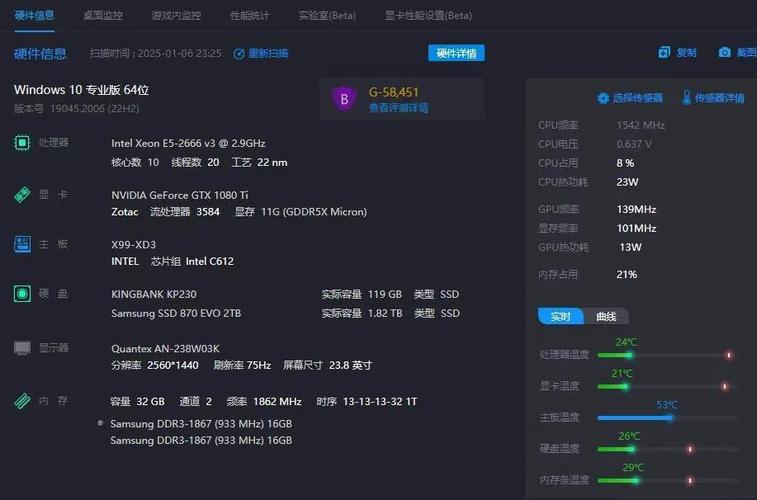757x500 pixels.
Task: Switch to the 曲线 curve view
Action: (606, 317)
